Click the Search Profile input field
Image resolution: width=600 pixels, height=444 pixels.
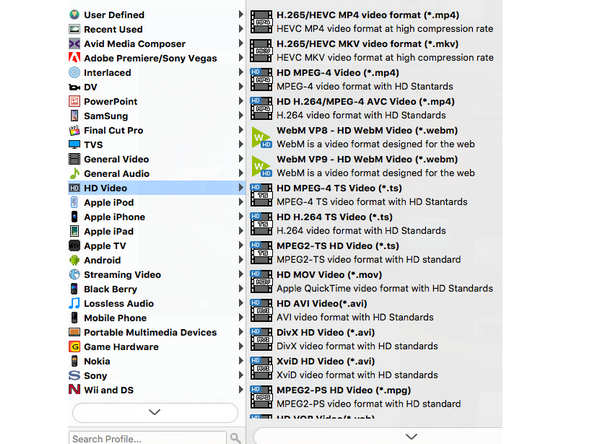148,438
